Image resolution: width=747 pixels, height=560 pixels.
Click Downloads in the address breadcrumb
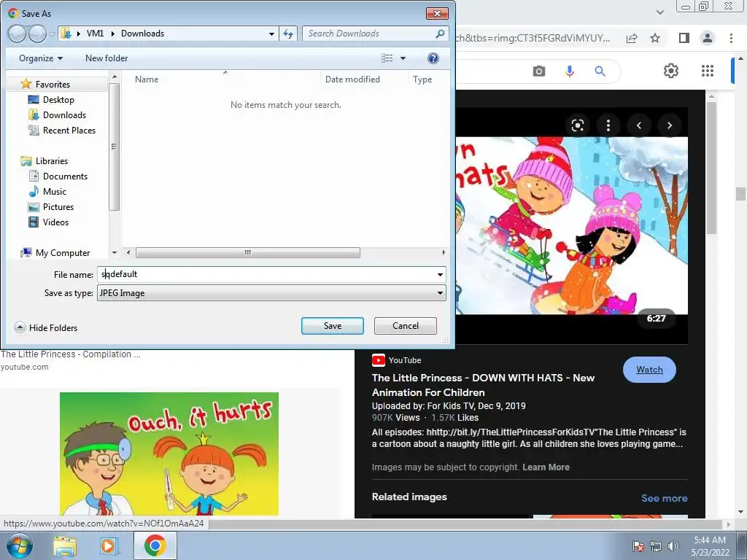142,34
